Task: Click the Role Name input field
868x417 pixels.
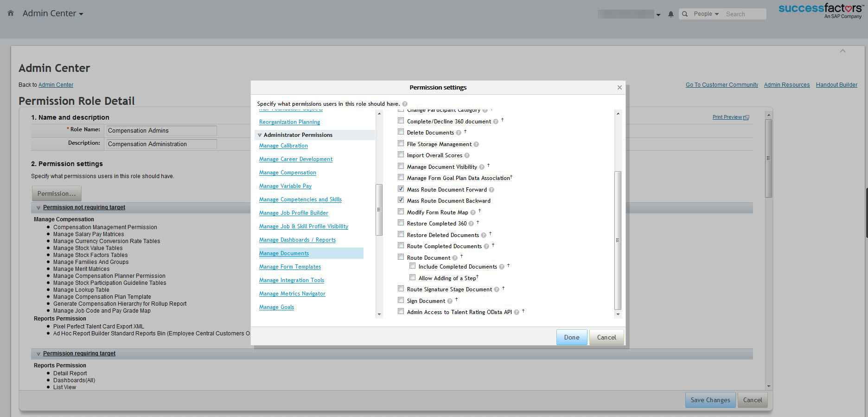Action: 161,131
